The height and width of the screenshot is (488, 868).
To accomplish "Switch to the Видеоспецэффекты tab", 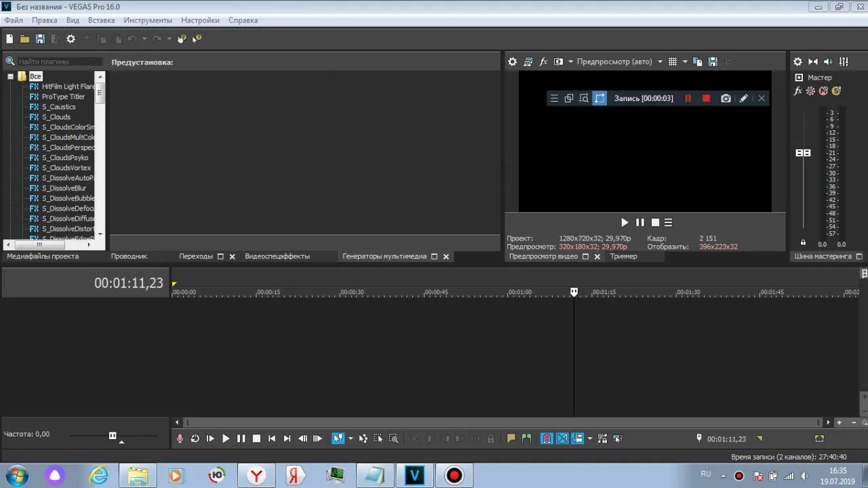I will [277, 256].
